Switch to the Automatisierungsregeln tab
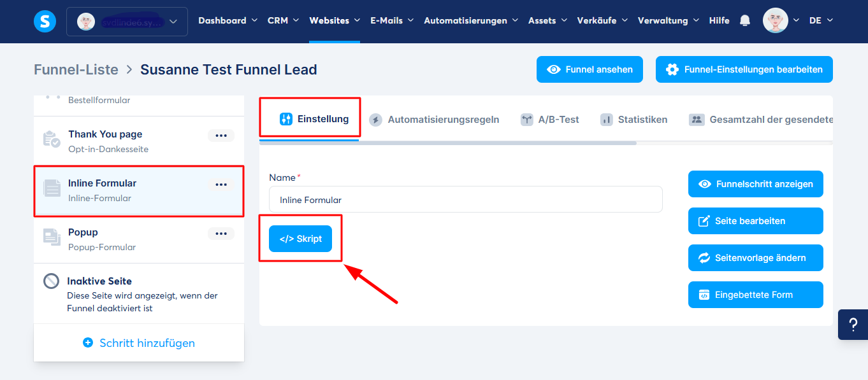This screenshot has width=868, height=380. pyautogui.click(x=435, y=119)
